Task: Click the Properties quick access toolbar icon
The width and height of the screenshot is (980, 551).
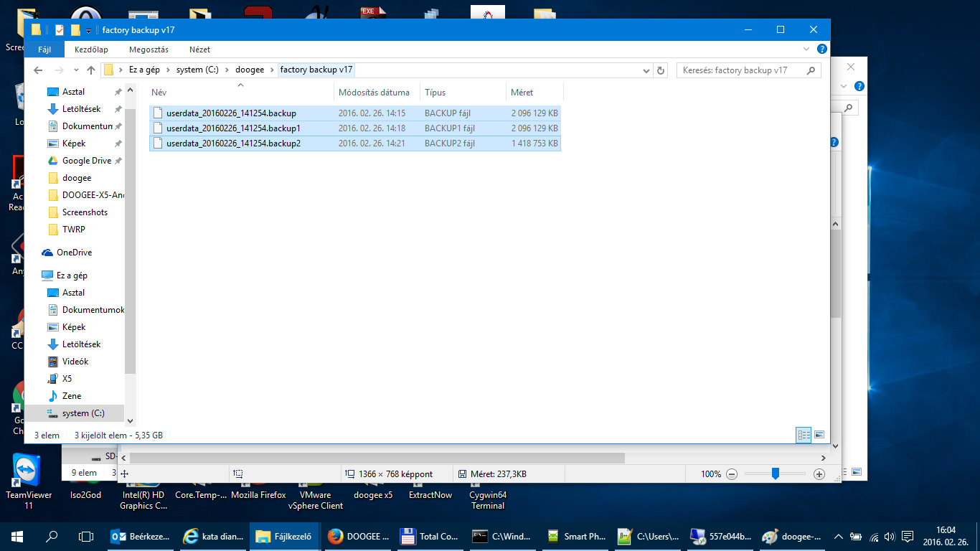Action: 60,30
